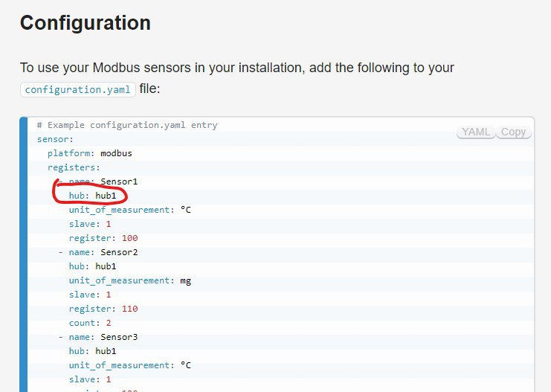The height and width of the screenshot is (392, 551).
Task: Click the blue left border of code block
Action: pyautogui.click(x=24, y=254)
